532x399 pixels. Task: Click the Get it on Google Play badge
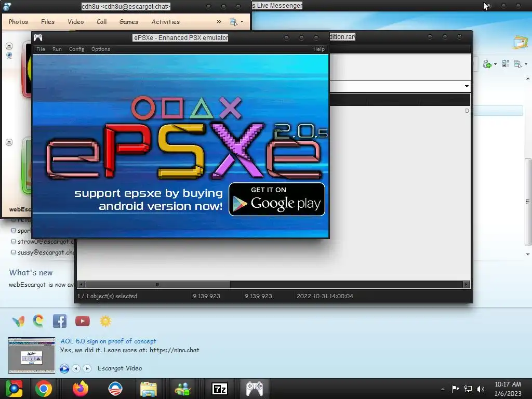[x=277, y=199]
